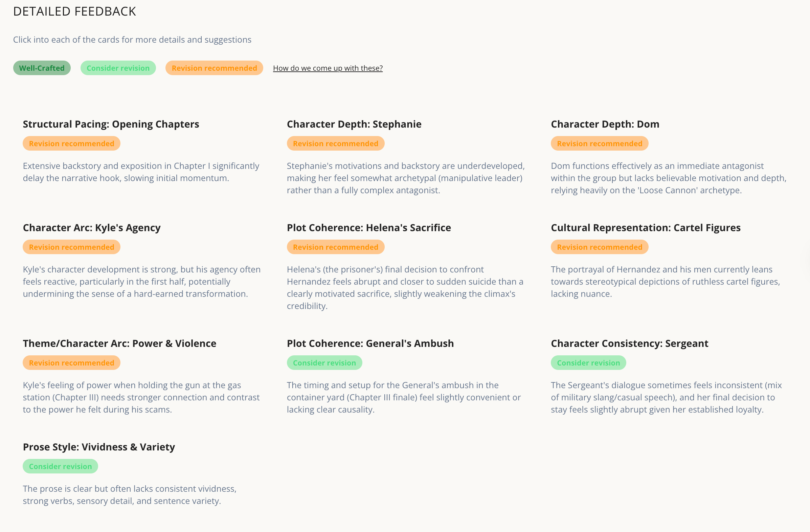Click the Consider revision badge under General's Ambush

click(x=324, y=363)
